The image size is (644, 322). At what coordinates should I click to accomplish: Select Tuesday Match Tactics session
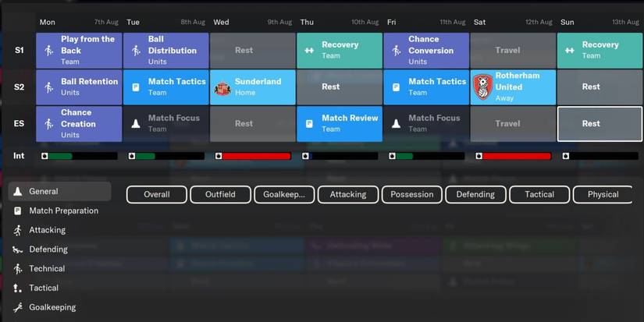(166, 87)
